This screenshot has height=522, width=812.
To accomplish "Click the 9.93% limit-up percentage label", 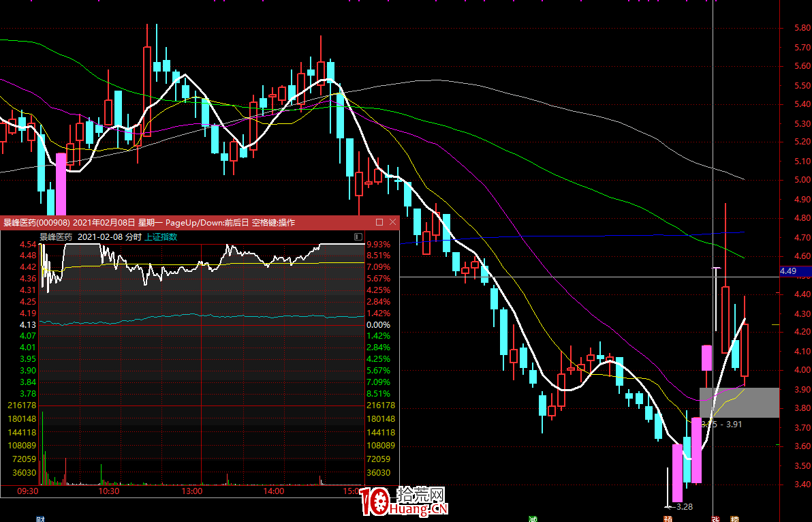I will click(378, 244).
